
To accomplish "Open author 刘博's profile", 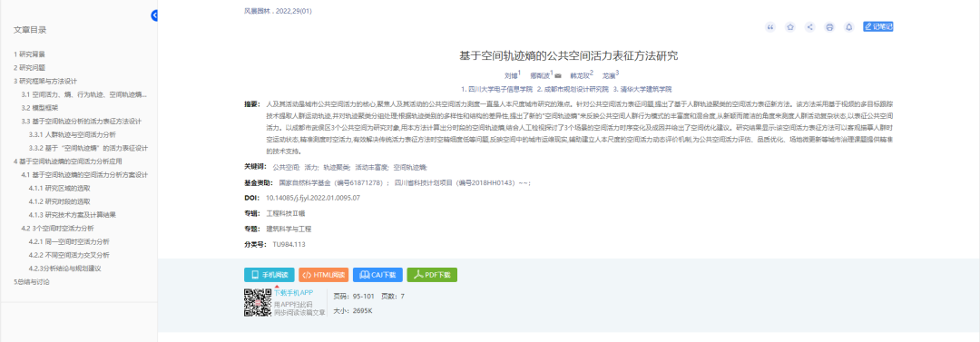I will (511, 75).
